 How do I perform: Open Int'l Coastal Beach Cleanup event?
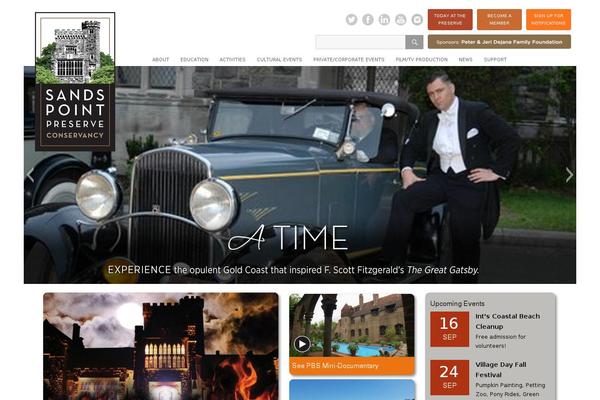507,322
